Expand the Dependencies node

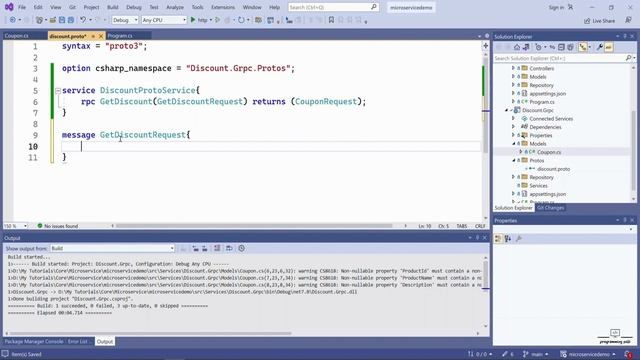pyautogui.click(x=513, y=127)
